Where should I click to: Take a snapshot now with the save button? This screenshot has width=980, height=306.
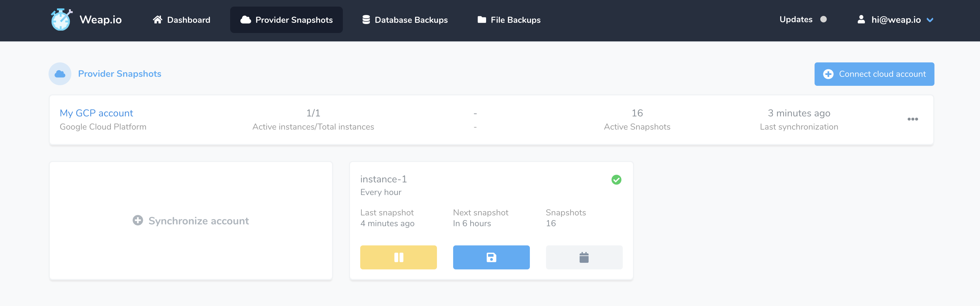491,257
